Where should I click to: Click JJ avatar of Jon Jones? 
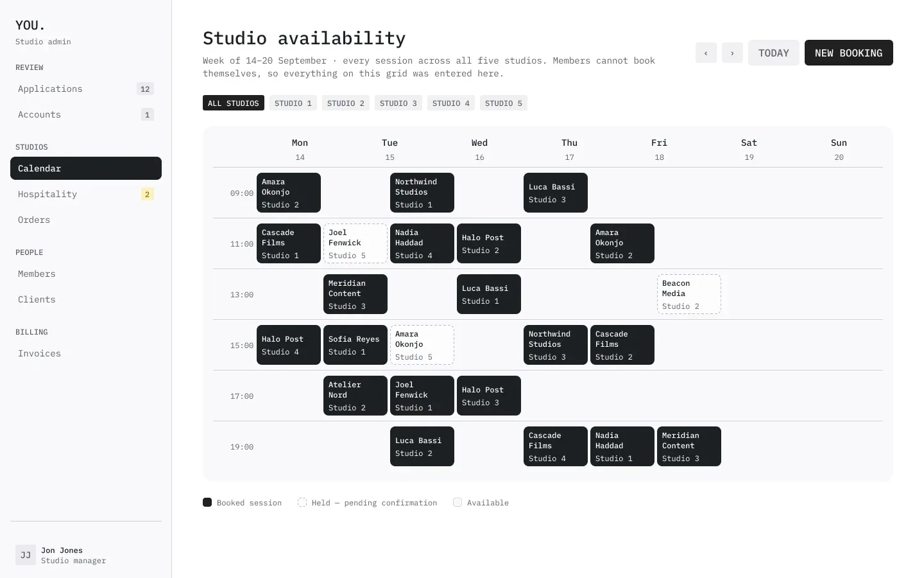click(x=26, y=555)
